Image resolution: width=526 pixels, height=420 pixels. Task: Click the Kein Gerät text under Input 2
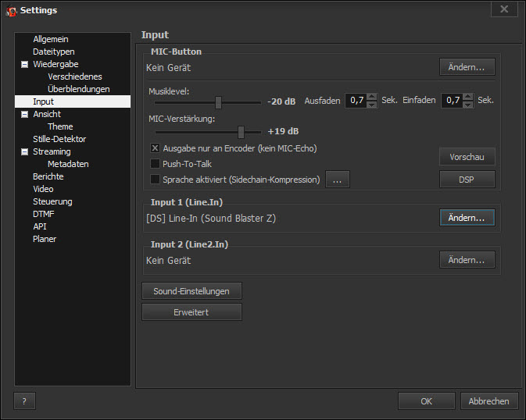(168, 261)
